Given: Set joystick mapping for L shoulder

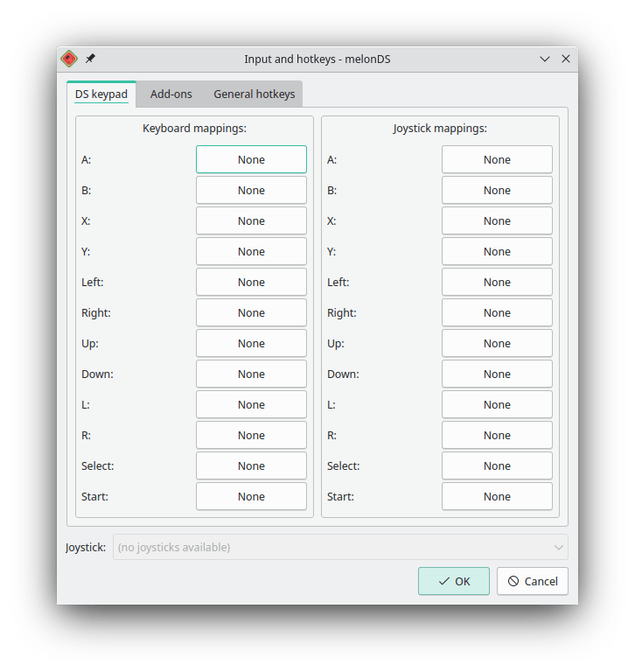Looking at the screenshot, I should 497,404.
